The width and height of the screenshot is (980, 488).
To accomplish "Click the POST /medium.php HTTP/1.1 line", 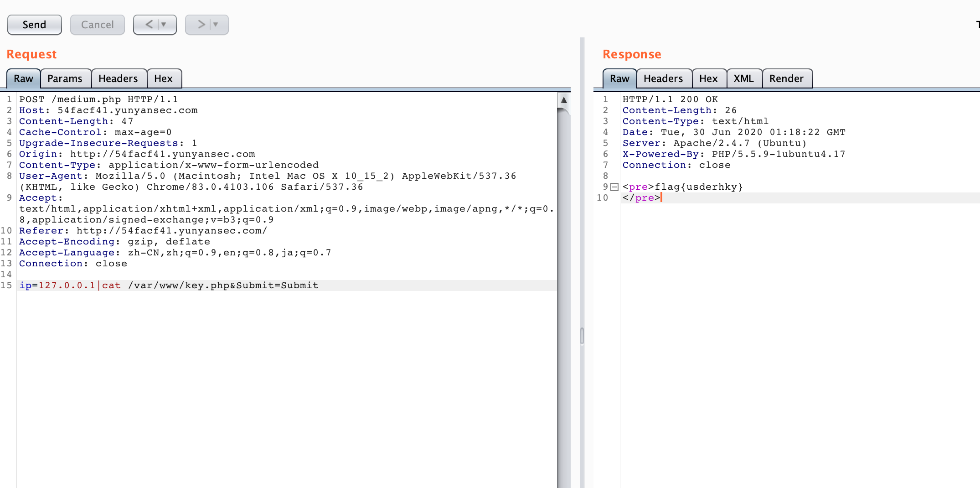I will [98, 99].
